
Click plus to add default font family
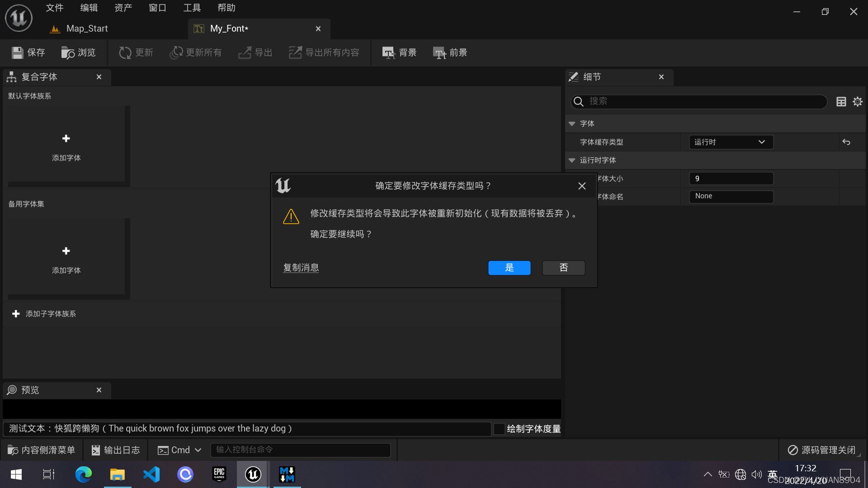point(66,139)
